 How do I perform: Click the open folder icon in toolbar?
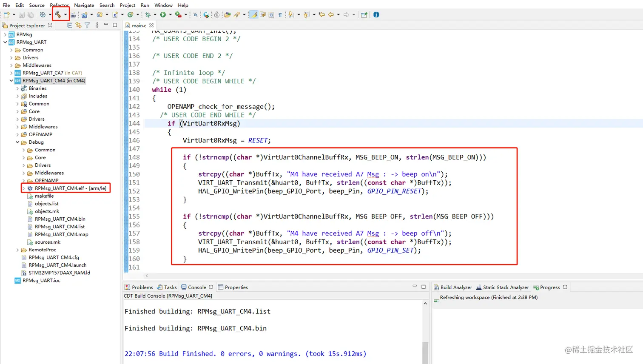tap(228, 14)
